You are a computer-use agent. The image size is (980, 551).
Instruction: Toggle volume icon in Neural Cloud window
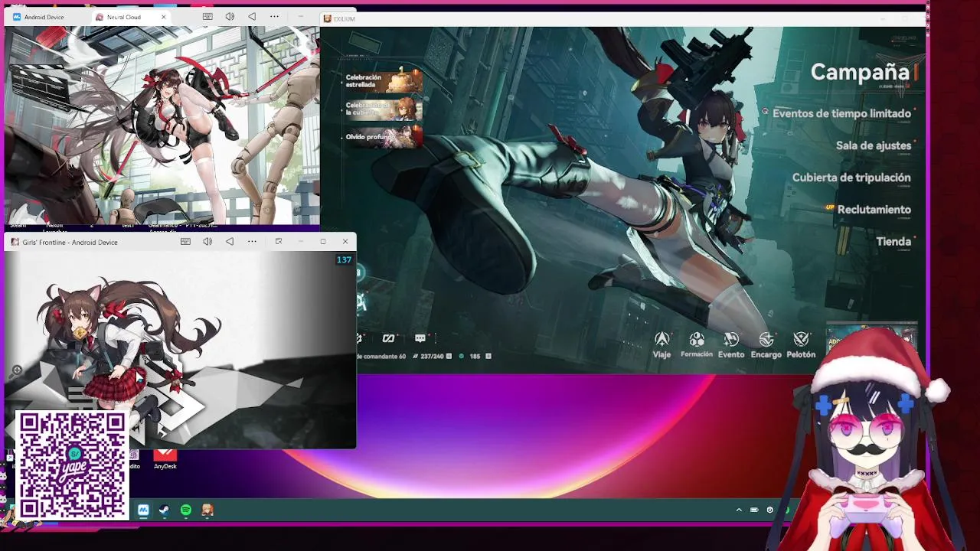click(230, 17)
